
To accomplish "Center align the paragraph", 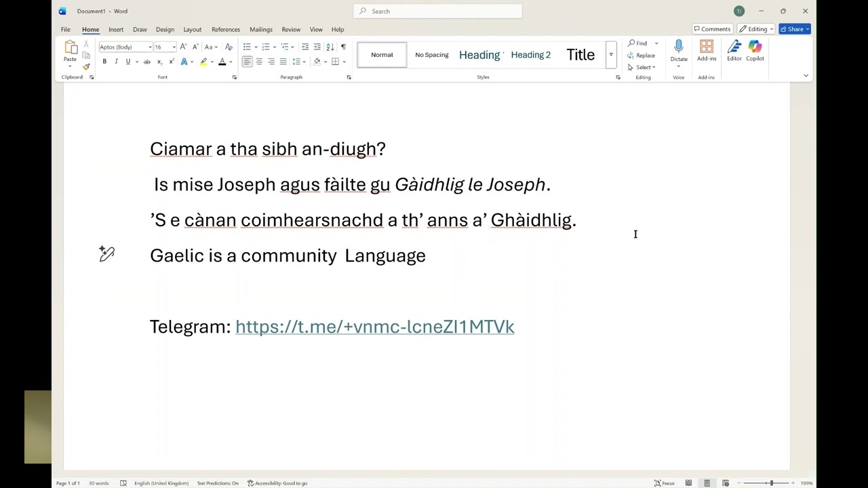I will [259, 62].
